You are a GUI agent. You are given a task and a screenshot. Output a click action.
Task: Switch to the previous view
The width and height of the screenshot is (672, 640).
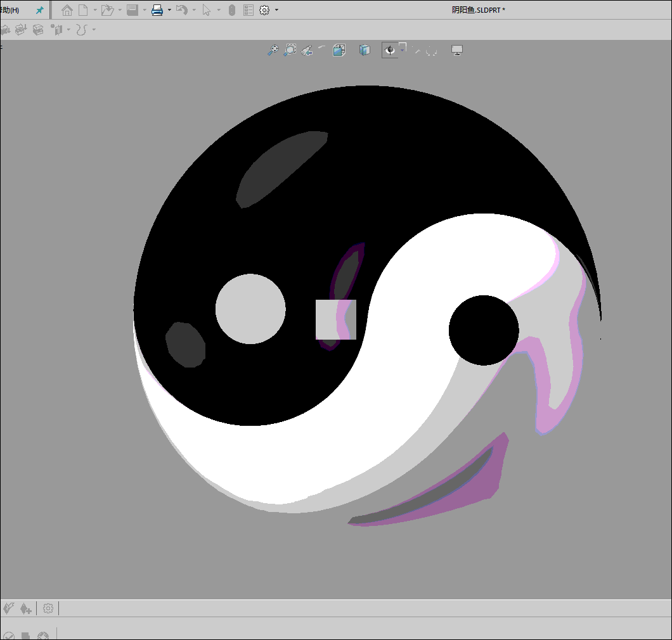tap(306, 49)
